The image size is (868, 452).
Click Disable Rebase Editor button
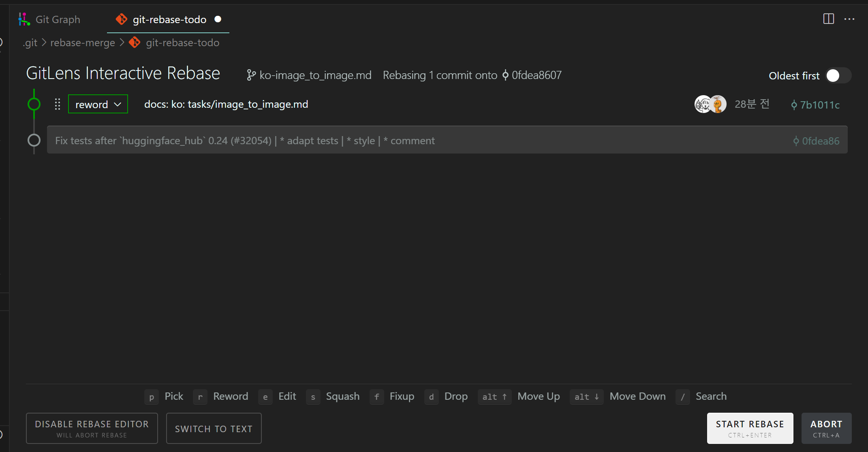click(92, 429)
